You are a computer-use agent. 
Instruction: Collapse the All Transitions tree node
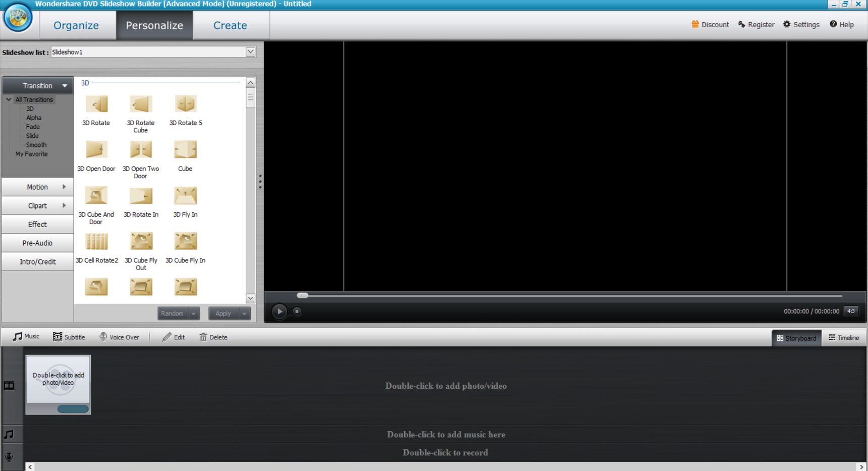(9, 99)
